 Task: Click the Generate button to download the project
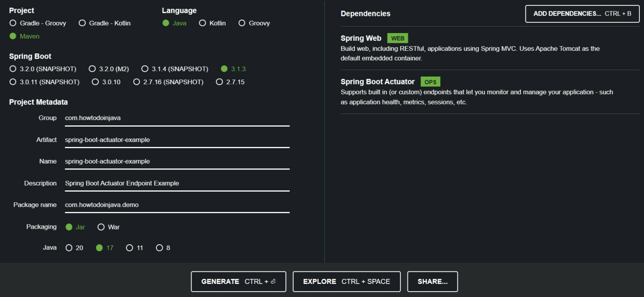point(238,281)
